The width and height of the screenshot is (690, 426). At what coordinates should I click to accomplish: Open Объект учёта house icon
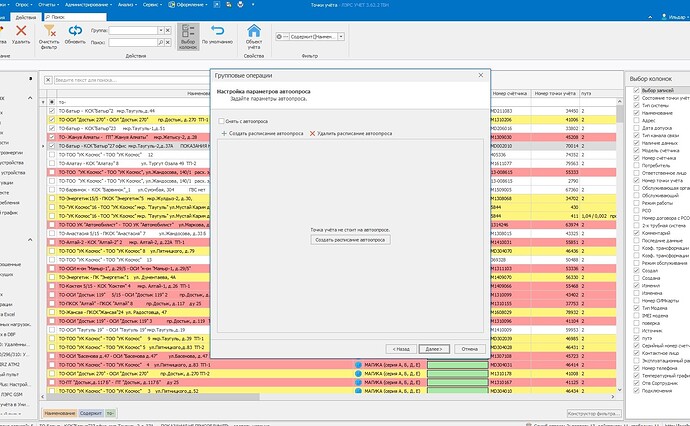pos(255,33)
